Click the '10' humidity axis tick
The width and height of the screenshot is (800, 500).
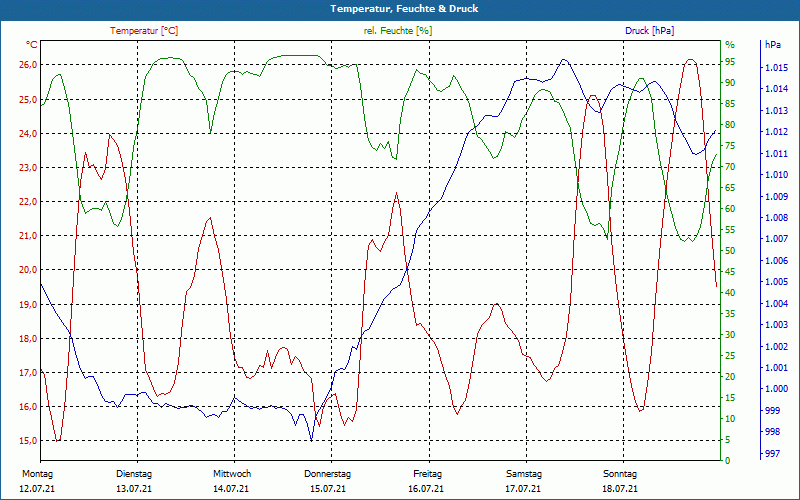coord(730,419)
